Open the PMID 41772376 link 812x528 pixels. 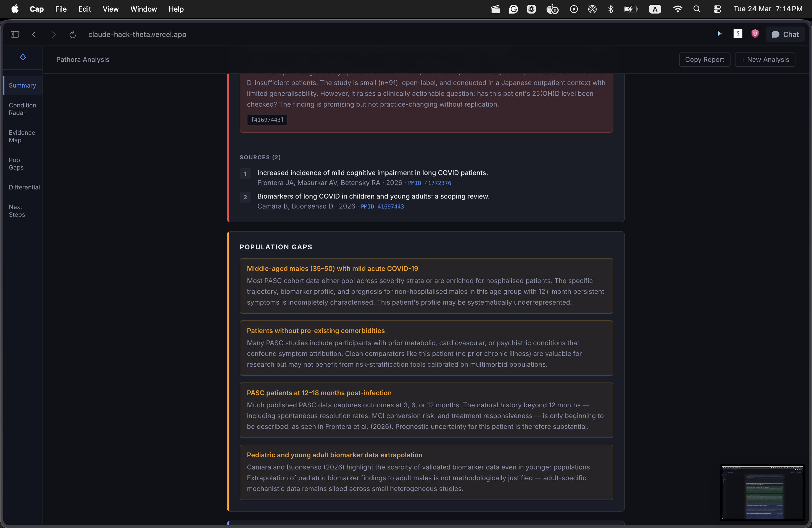click(429, 183)
